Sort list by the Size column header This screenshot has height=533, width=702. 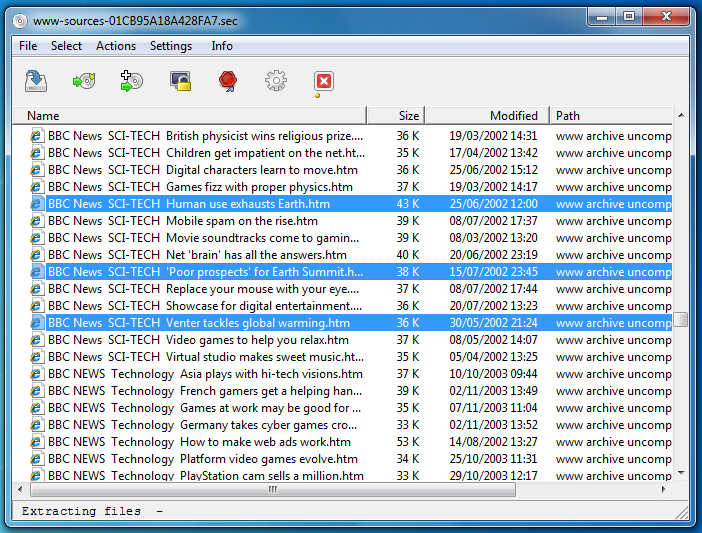(x=395, y=115)
